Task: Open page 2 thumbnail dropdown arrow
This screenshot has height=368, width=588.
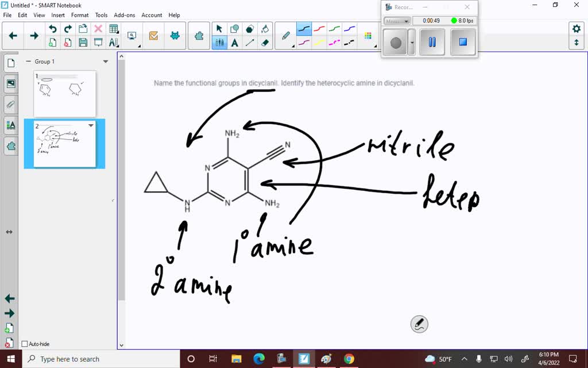Action: (x=91, y=125)
